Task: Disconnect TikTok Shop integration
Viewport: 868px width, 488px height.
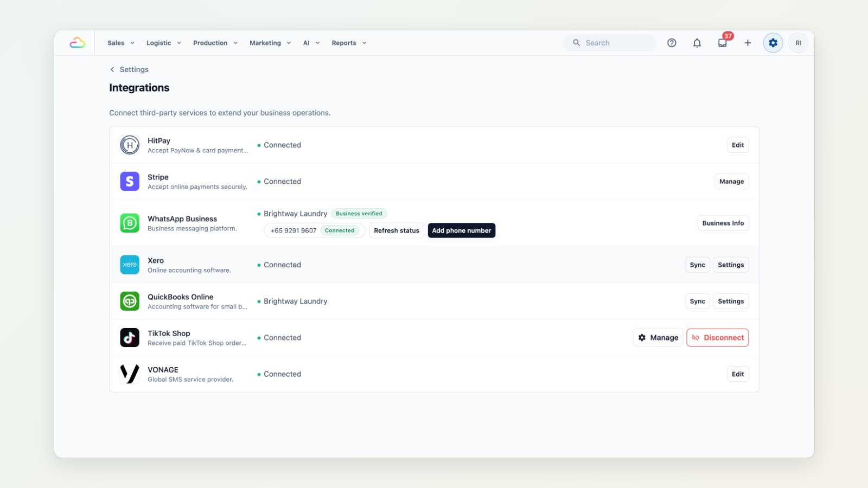Action: (718, 337)
